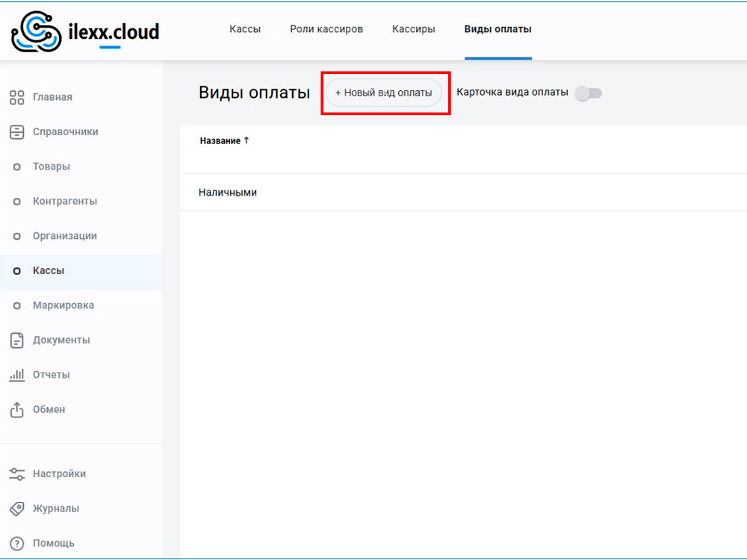747x560 pixels.
Task: Select Маркировка in the sidebar
Action: 63,305
